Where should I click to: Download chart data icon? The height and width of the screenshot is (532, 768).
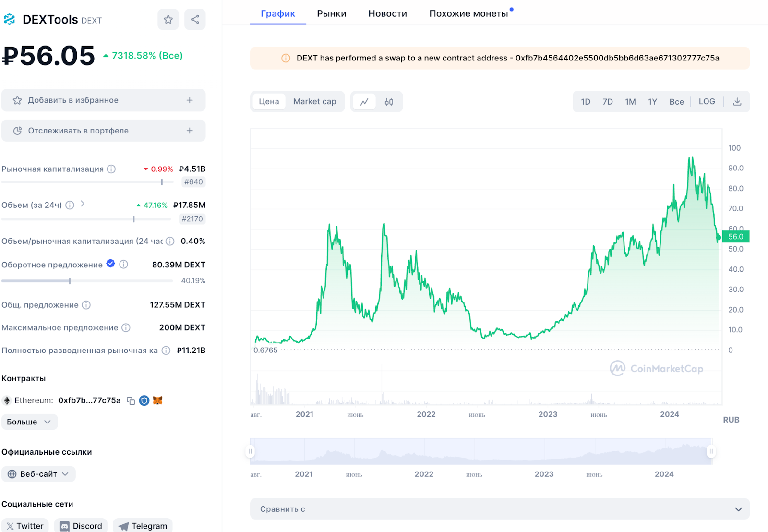[737, 102]
